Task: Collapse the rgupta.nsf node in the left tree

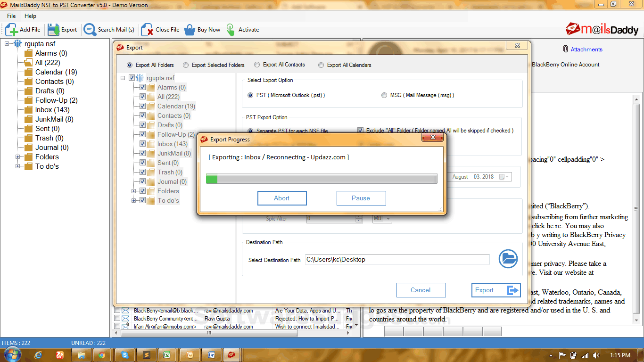Action: click(7, 44)
